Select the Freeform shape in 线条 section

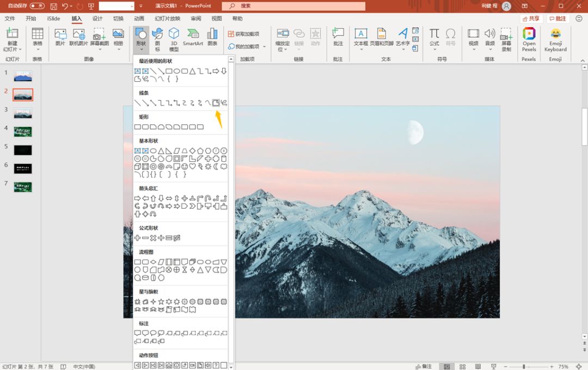click(x=216, y=102)
